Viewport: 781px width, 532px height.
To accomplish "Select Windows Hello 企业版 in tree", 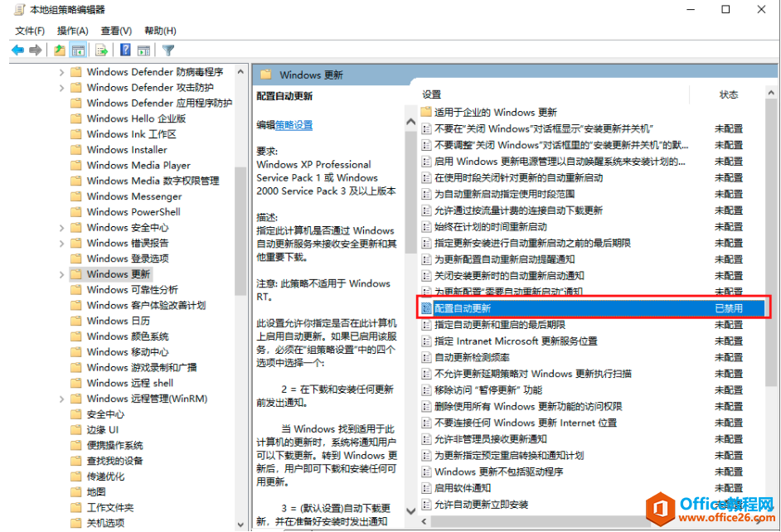I will click(136, 119).
